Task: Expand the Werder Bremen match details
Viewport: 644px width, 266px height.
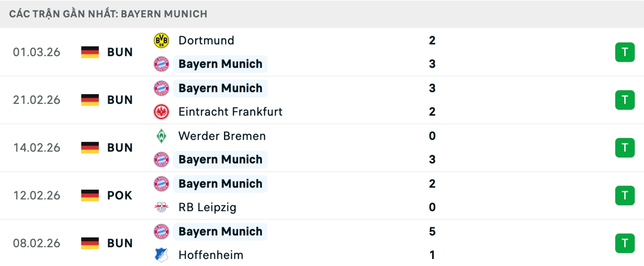Action: pos(322,147)
